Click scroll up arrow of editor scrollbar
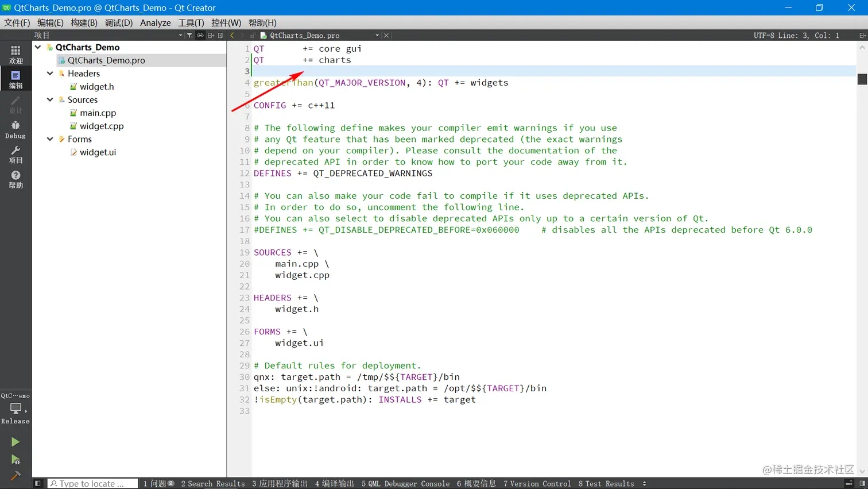 click(x=862, y=48)
